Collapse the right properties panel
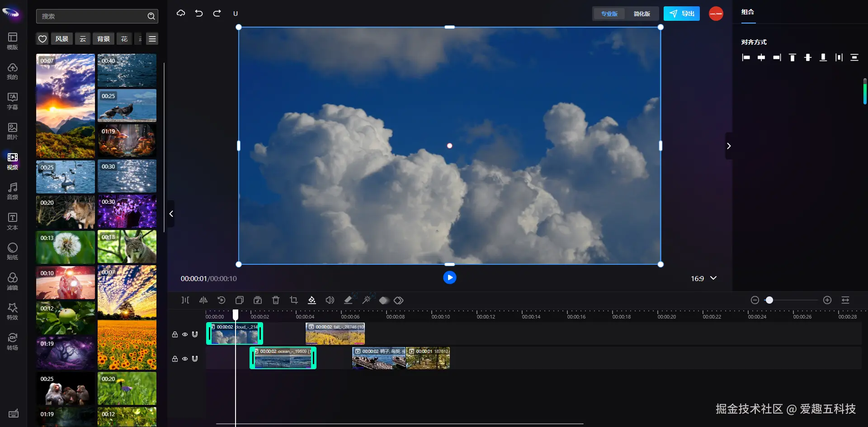This screenshot has height=427, width=868. click(729, 145)
